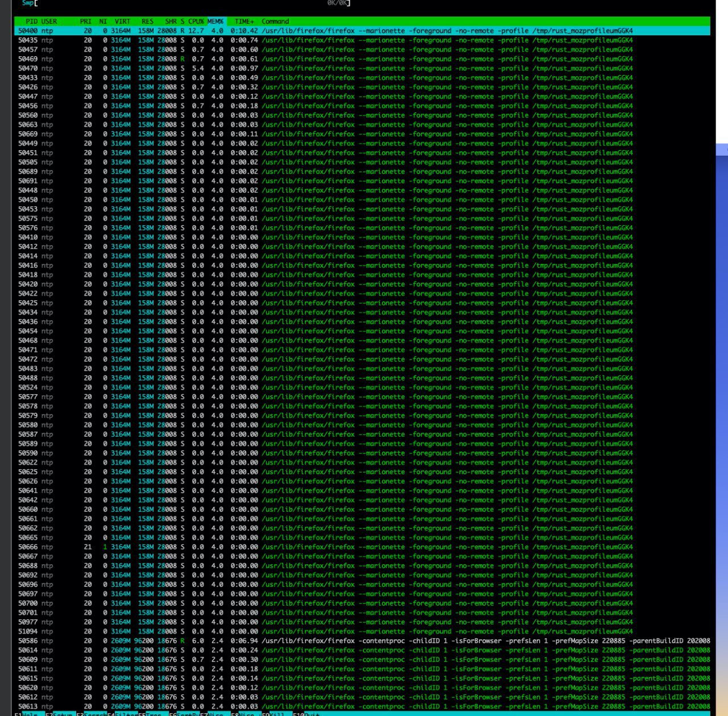Select contentproc process row 50586

362,641
